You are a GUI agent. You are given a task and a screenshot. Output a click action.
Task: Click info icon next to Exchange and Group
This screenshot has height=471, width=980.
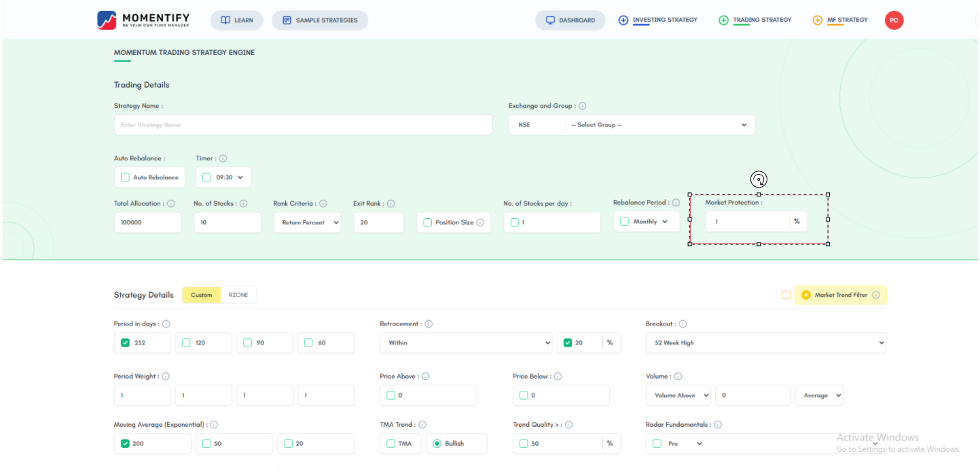pos(583,106)
